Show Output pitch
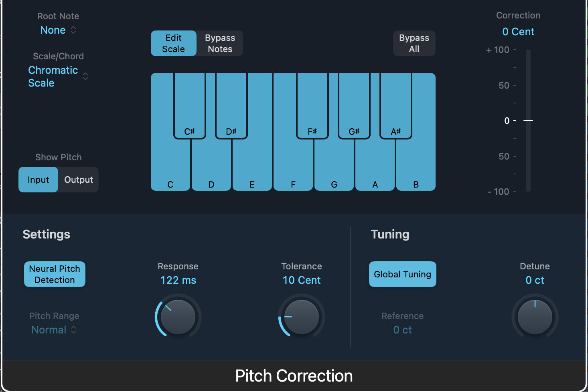Screen dimensions: 588x392 pyautogui.click(x=79, y=180)
